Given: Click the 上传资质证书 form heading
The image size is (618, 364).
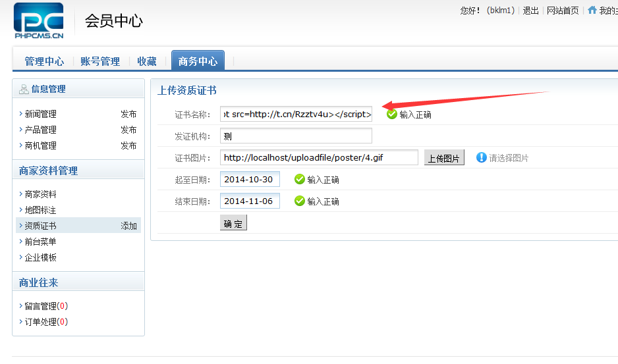Looking at the screenshot, I should point(187,90).
